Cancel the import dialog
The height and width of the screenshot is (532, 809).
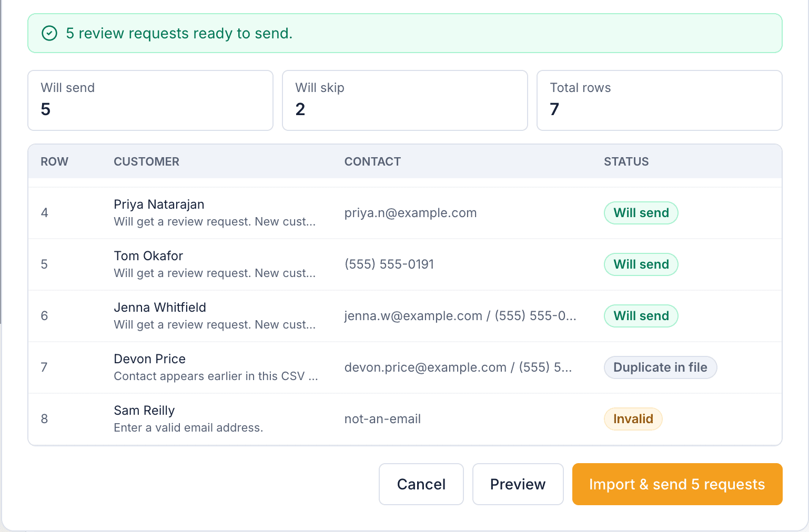pos(421,484)
